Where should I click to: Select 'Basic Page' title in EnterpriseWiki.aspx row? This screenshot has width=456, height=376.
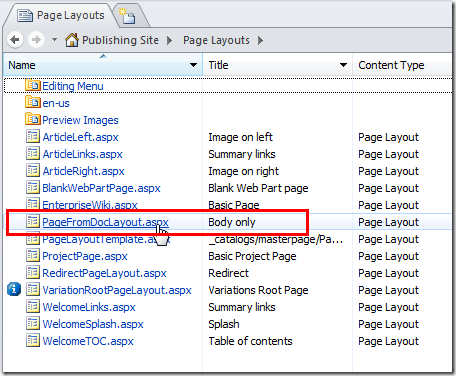(x=234, y=205)
